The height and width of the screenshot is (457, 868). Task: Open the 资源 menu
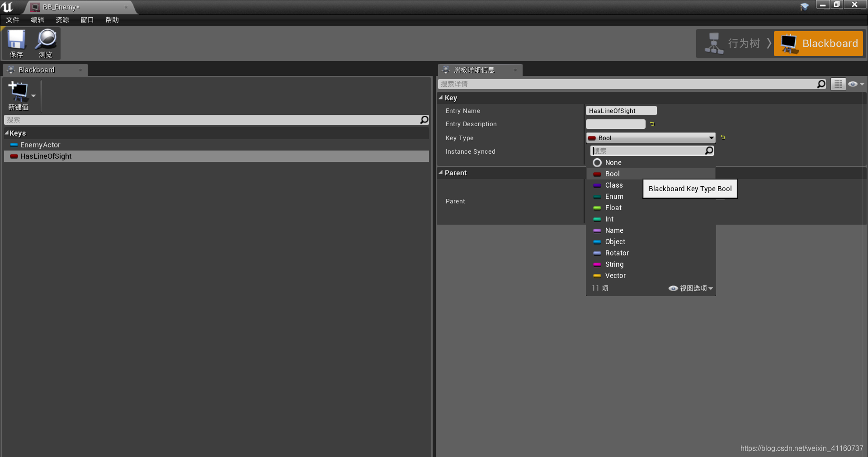tap(62, 20)
